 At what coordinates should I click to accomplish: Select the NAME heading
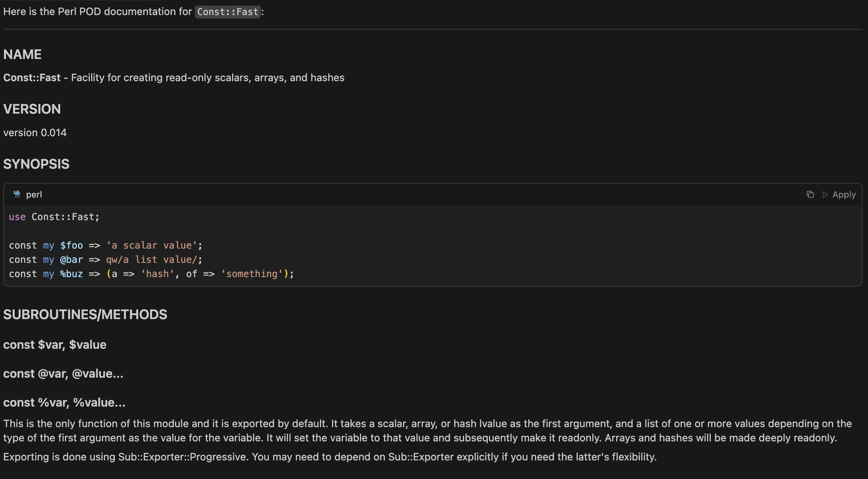coord(22,54)
